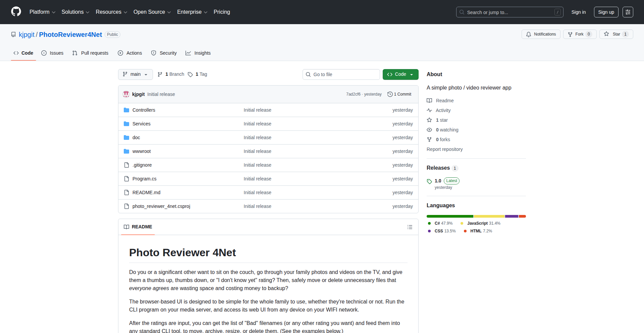
Task: Click the GitHub logo icon
Action: (x=16, y=12)
